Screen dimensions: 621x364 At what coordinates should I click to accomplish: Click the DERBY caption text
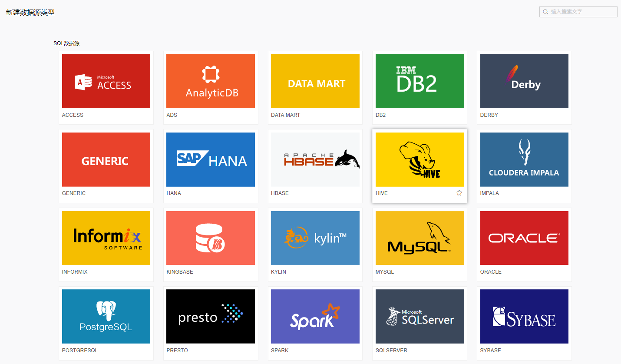point(489,115)
